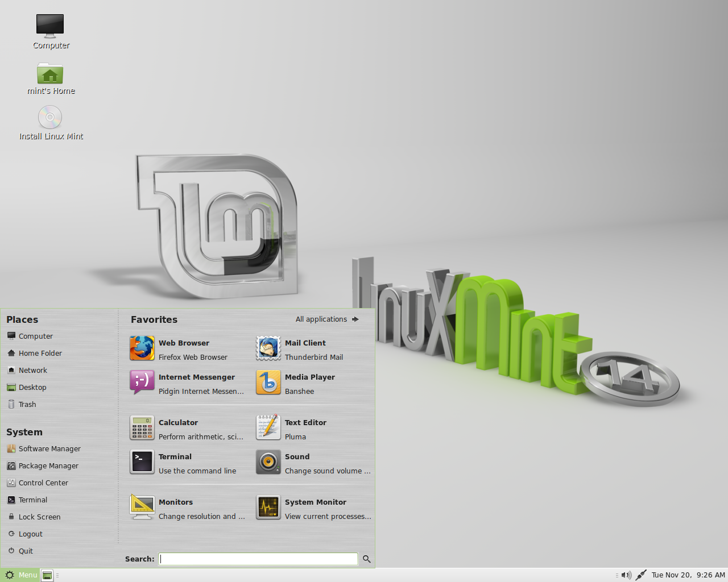Show All applications in the menu
The width and height of the screenshot is (728, 582).
click(327, 319)
